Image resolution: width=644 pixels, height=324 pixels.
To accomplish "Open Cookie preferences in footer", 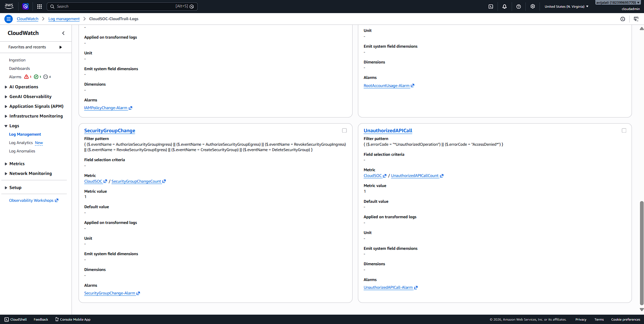I will 626,319.
